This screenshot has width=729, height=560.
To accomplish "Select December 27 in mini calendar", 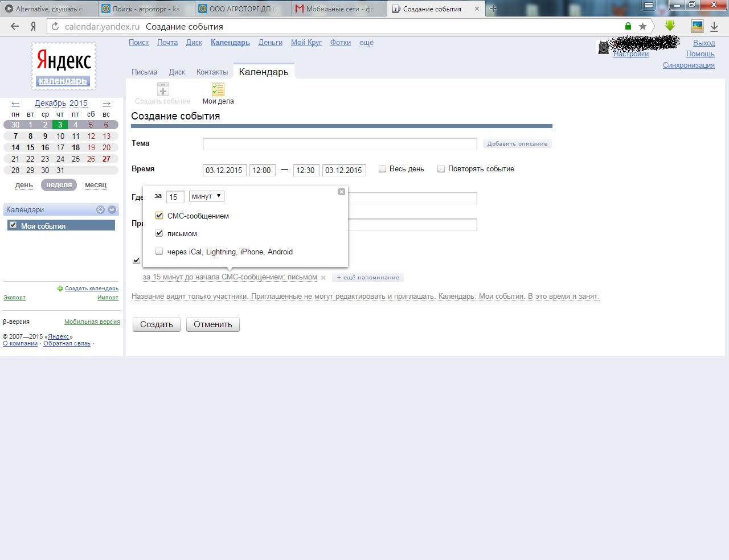I will [x=107, y=159].
